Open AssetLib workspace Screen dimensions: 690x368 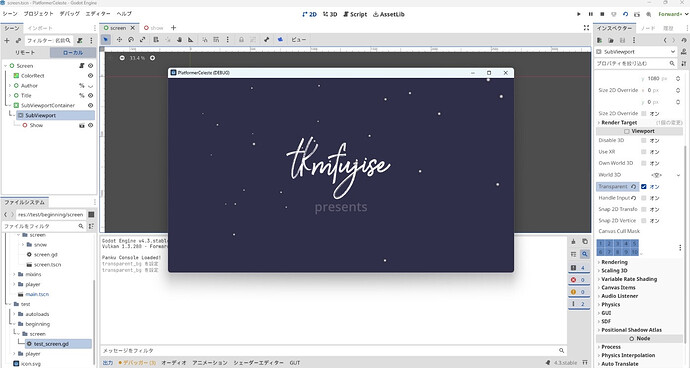[x=389, y=14]
